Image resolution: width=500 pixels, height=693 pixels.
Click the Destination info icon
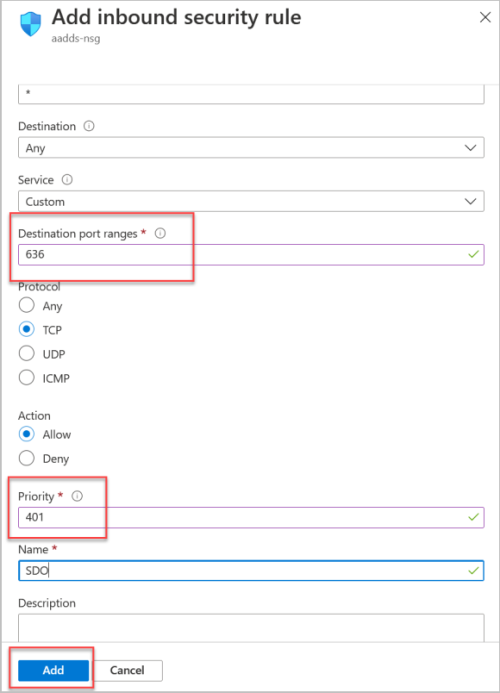point(89,126)
